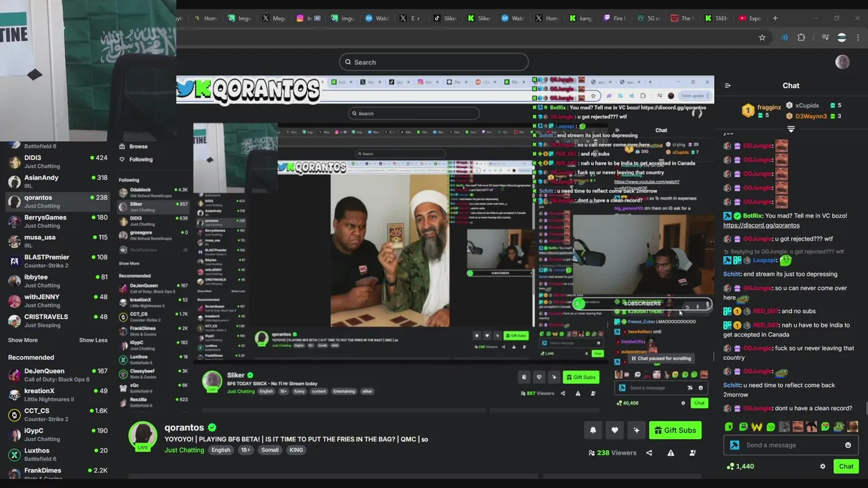Viewport: 868px width, 488px height.
Task: Click the Send a message field
Action: [791, 445]
